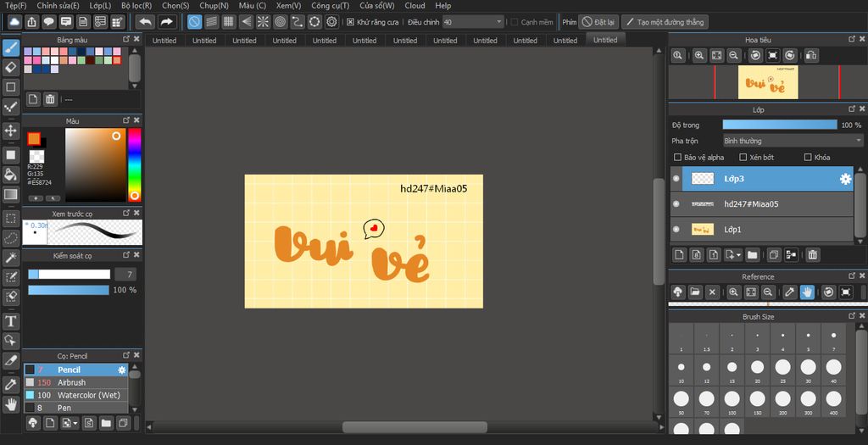The height and width of the screenshot is (445, 868).
Task: Click the export/share icon in toolbar
Action: (31, 21)
